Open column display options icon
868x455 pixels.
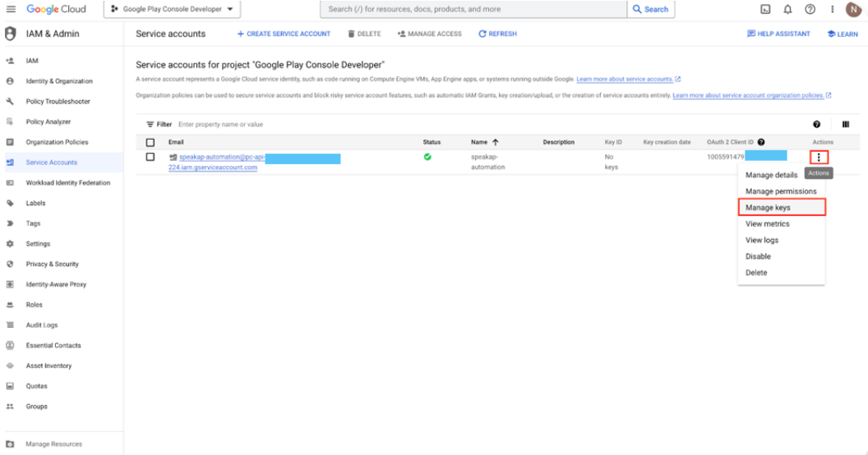click(845, 124)
